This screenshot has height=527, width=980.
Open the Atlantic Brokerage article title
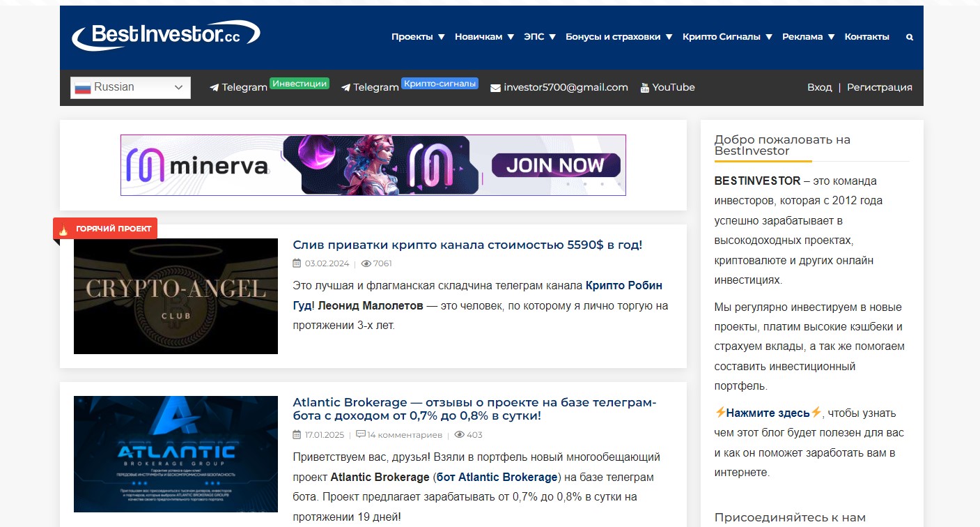click(x=474, y=409)
